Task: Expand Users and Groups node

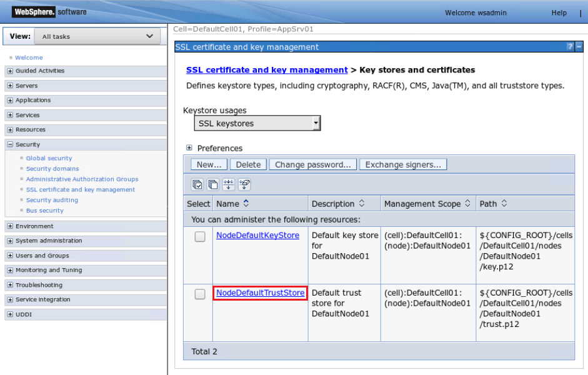Action: (x=10, y=256)
